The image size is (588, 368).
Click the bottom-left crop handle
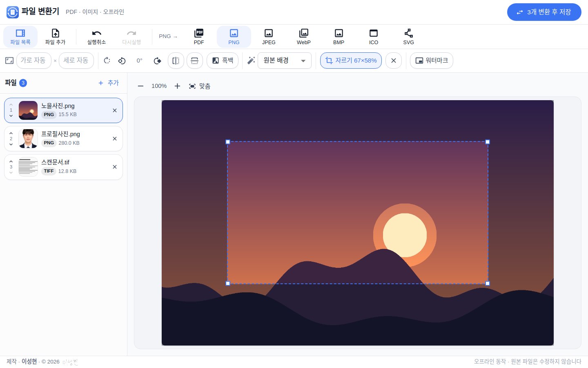[228, 283]
